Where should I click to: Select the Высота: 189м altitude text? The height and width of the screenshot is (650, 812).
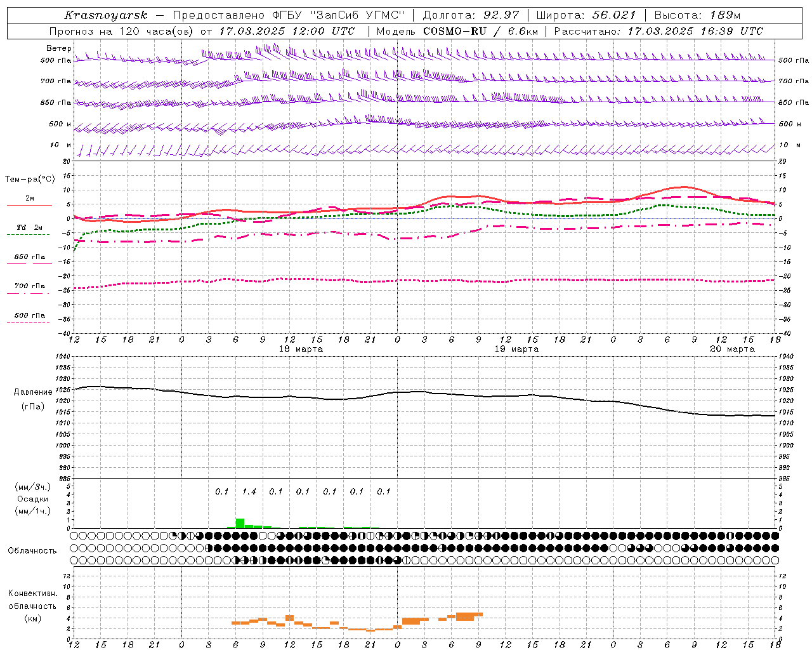[697, 15]
